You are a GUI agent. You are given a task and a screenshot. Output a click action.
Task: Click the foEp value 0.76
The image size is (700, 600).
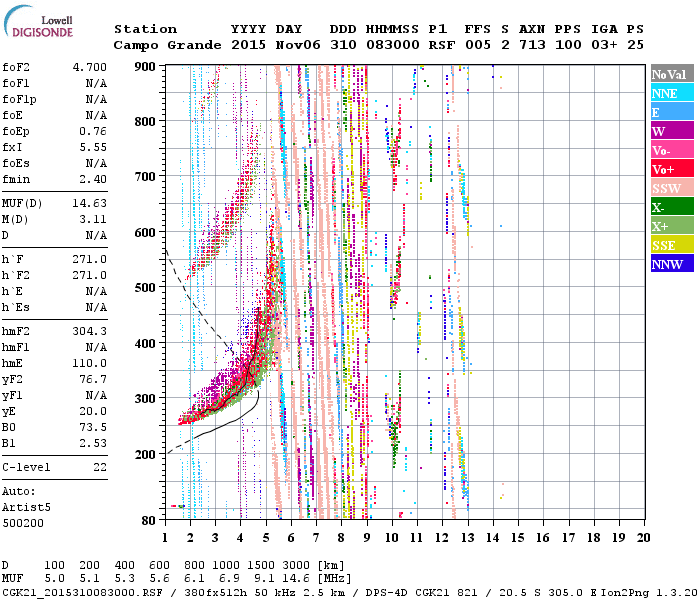point(93,132)
